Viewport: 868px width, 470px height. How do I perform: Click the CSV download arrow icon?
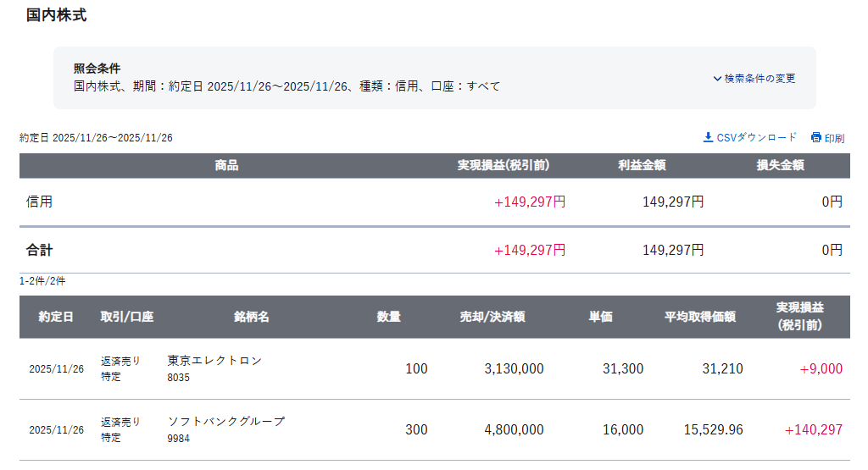tap(709, 137)
